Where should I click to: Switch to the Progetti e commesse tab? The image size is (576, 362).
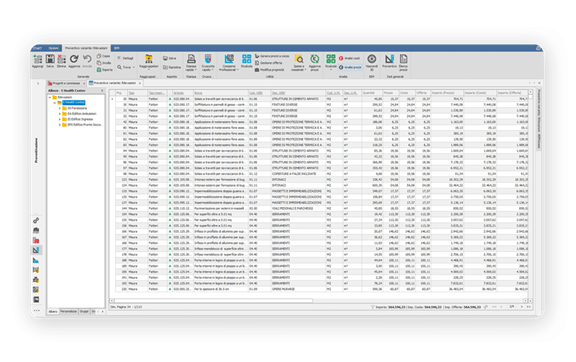click(66, 83)
